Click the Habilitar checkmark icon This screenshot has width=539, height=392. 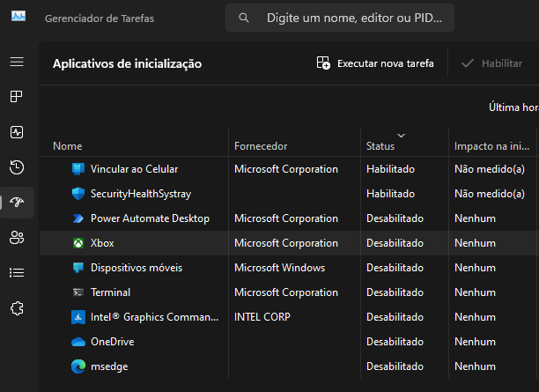click(x=467, y=63)
